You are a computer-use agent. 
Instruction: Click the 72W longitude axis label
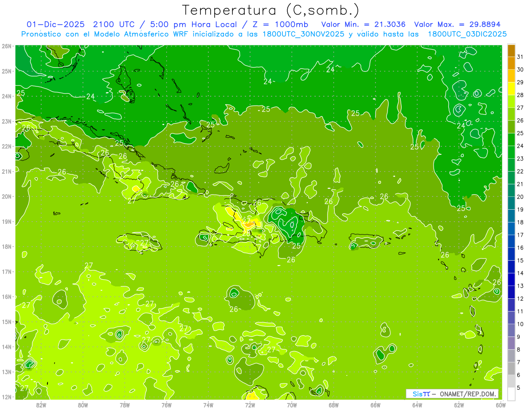click(x=250, y=404)
